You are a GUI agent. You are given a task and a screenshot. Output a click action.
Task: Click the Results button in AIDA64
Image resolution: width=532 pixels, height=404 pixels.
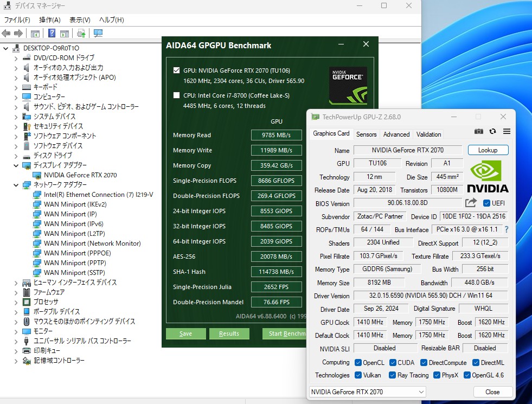click(x=229, y=334)
